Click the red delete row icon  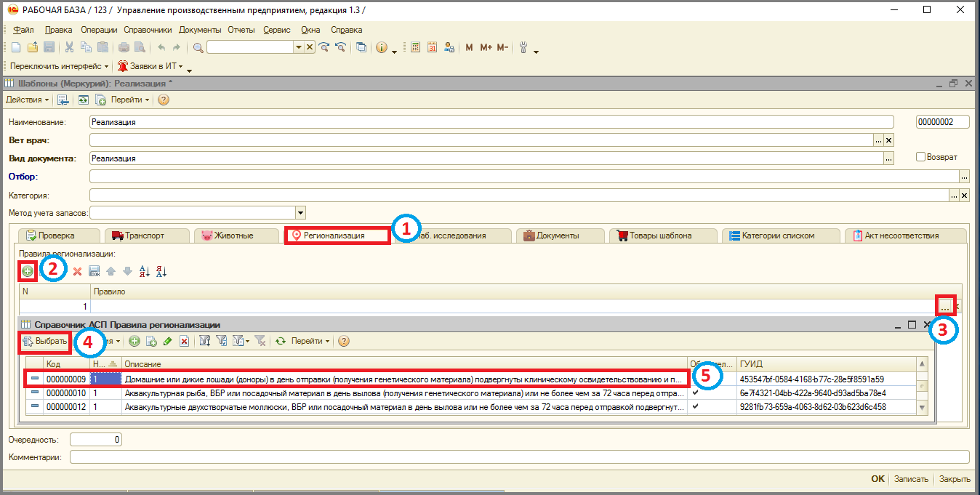click(77, 271)
